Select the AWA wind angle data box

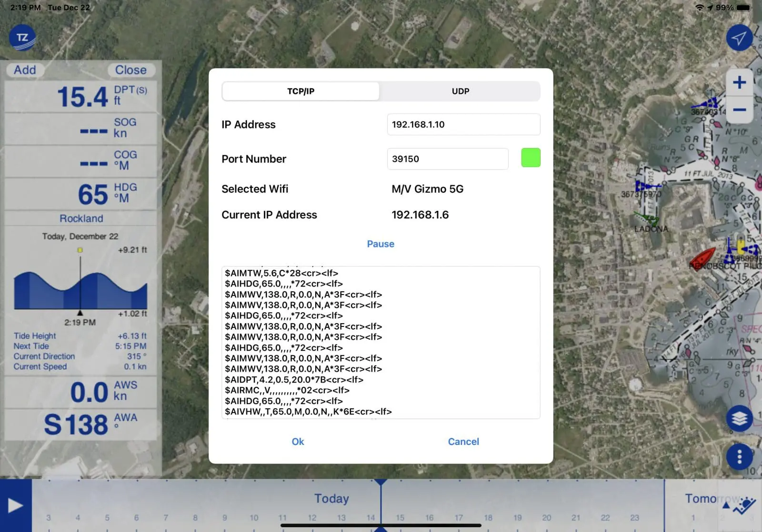80,424
